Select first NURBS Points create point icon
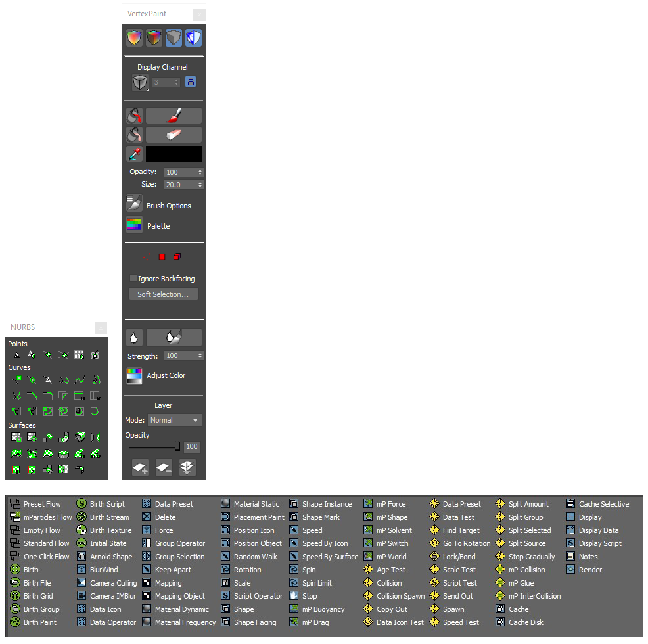 16,355
